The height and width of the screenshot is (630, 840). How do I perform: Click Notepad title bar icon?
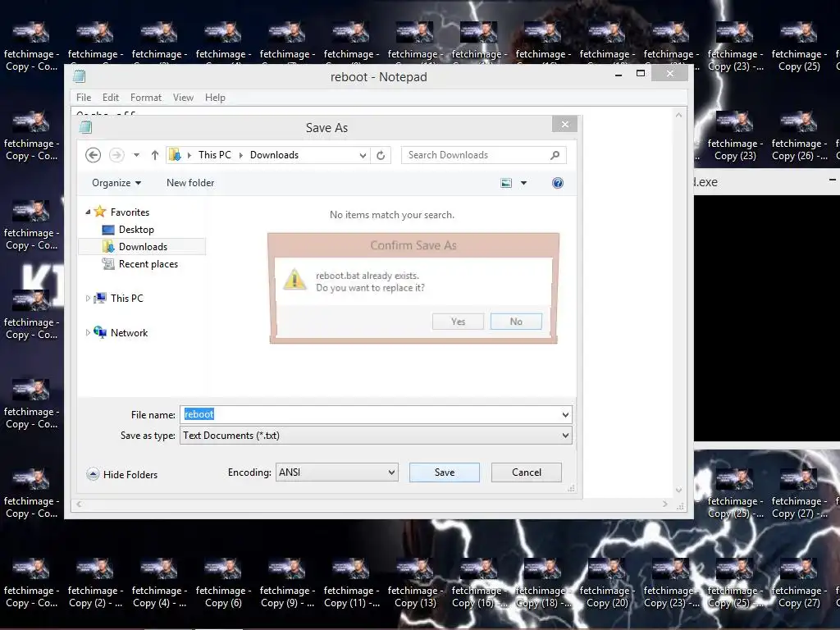(x=80, y=76)
